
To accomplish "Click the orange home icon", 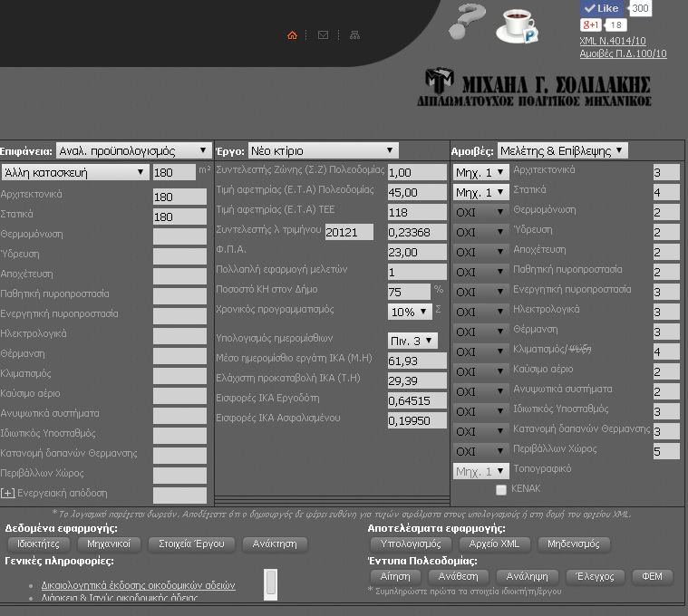I will tap(292, 35).
